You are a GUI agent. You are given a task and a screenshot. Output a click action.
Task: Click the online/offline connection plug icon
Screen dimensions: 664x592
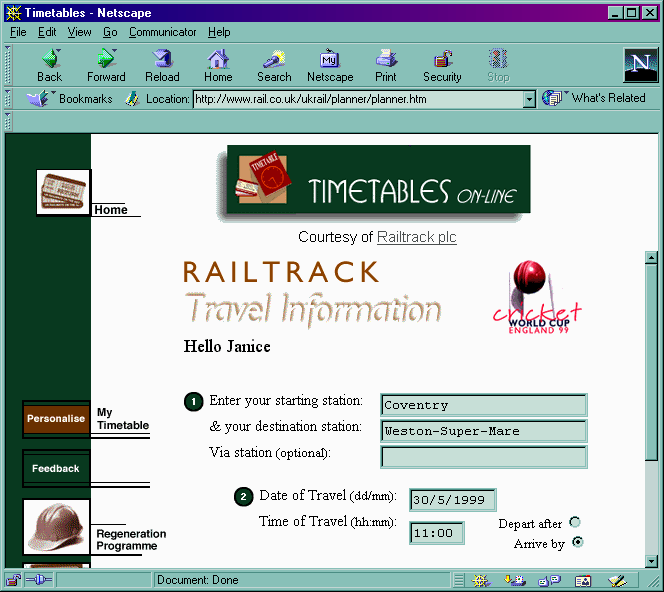39,580
